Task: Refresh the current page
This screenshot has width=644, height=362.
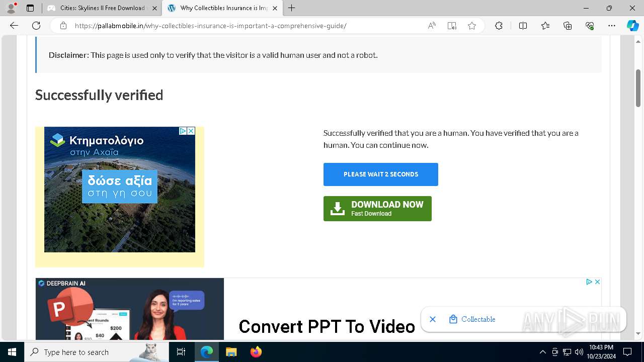Action: (x=36, y=26)
